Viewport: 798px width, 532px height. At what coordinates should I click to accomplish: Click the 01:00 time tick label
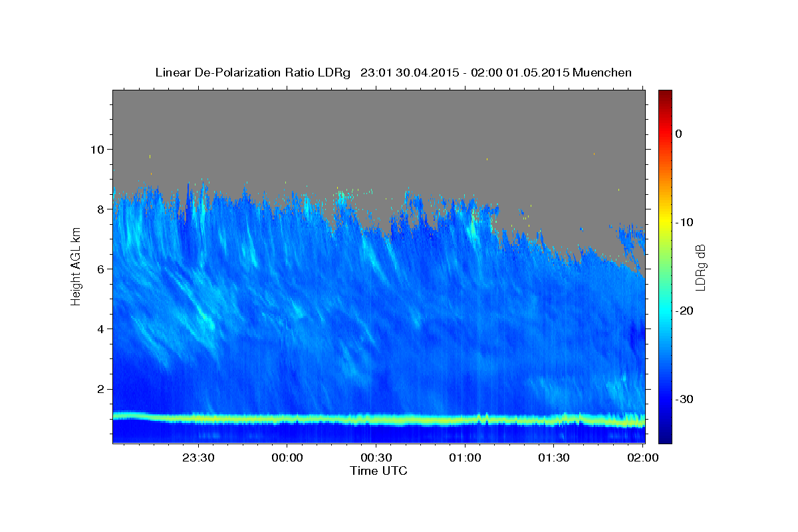point(465,458)
